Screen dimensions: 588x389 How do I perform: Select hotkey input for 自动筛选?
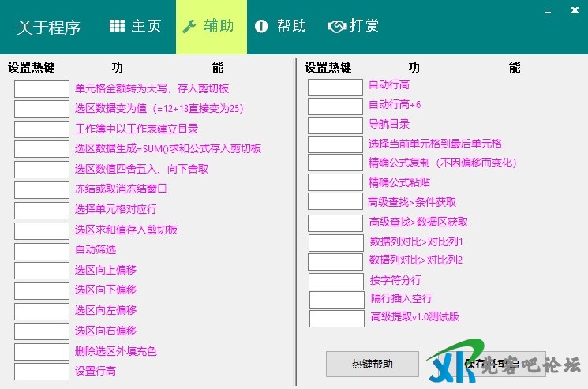(x=42, y=250)
